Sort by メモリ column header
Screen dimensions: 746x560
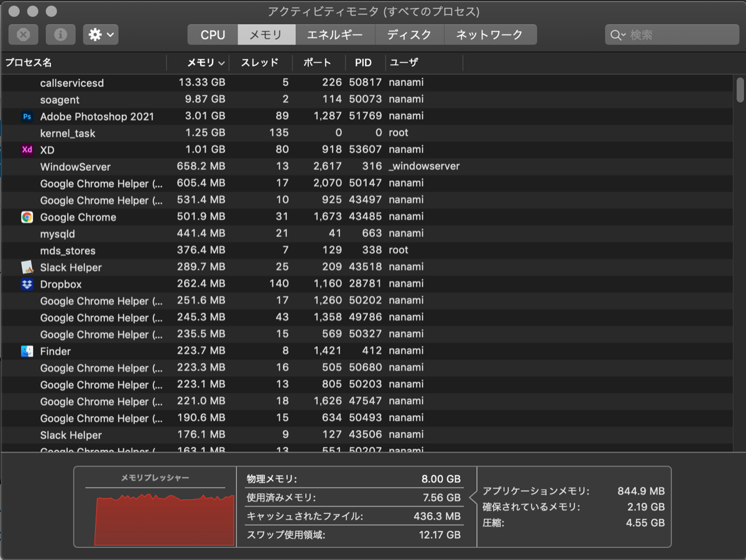[198, 63]
